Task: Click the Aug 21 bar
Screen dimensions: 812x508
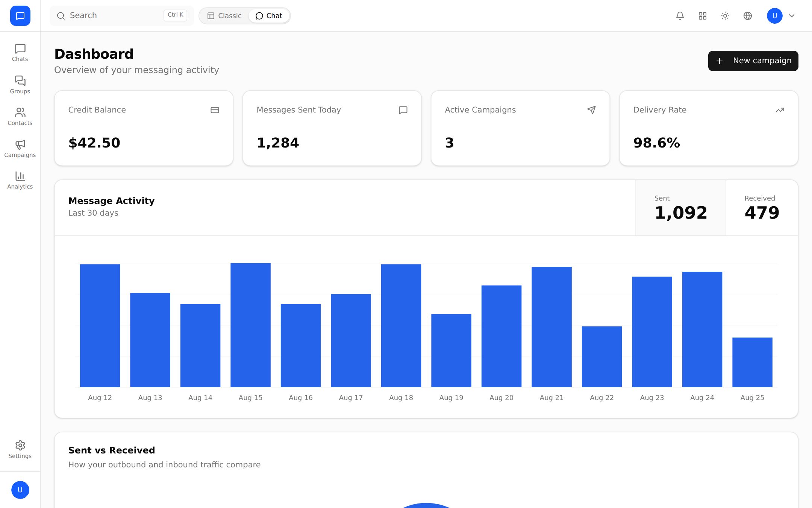Action: point(551,327)
